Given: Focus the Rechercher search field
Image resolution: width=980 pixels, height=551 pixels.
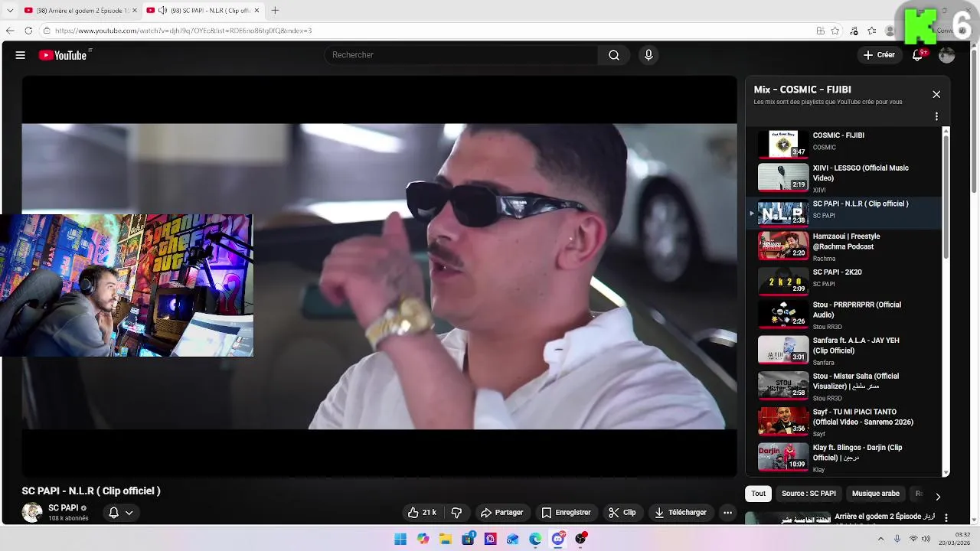Looking at the screenshot, I should click(462, 55).
